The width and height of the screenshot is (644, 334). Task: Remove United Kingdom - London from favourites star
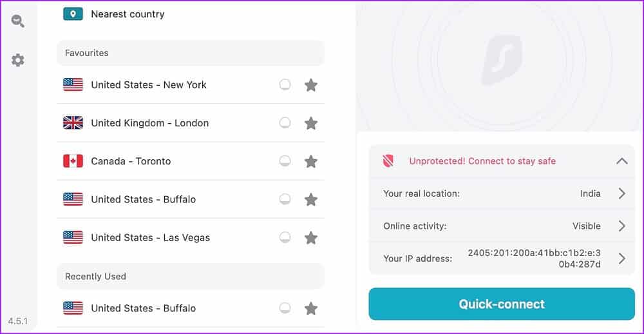311,123
